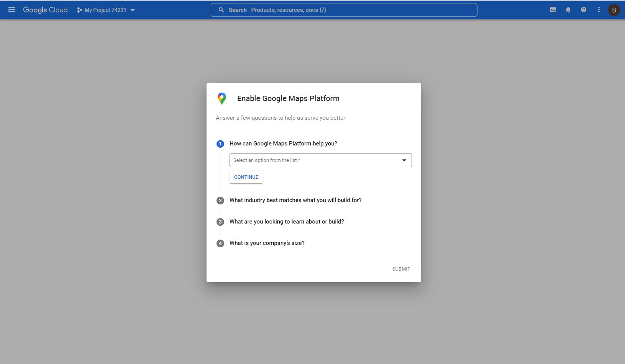Click the 'Enable Google Maps Platform' heading

point(288,98)
